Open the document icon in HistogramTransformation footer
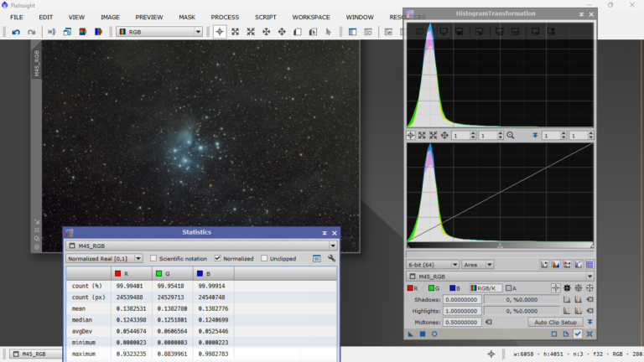644x362 pixels. (x=566, y=334)
